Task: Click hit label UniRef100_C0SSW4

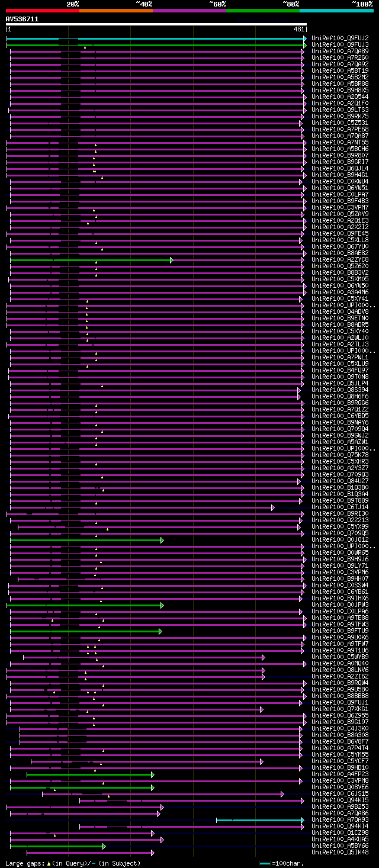Action: 341,585
